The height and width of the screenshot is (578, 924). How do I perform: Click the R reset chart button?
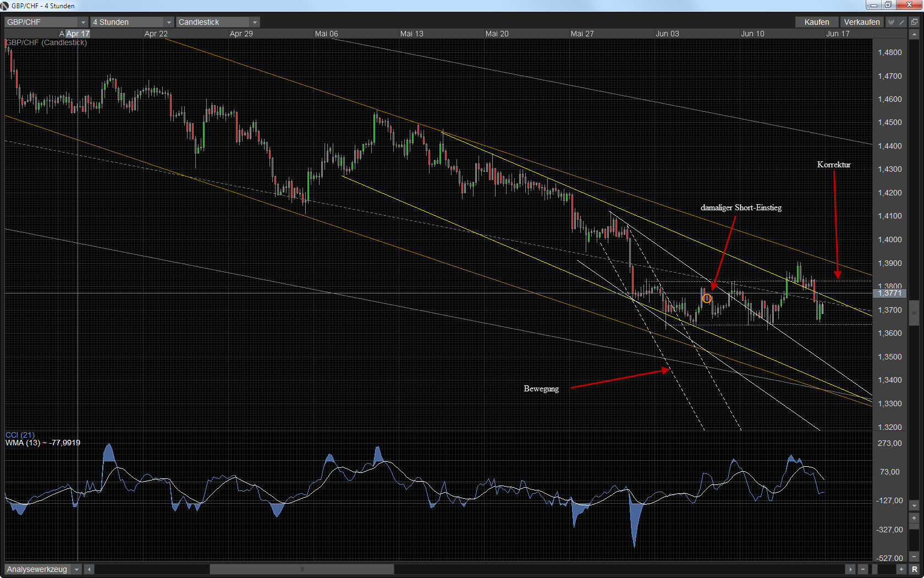tap(915, 569)
